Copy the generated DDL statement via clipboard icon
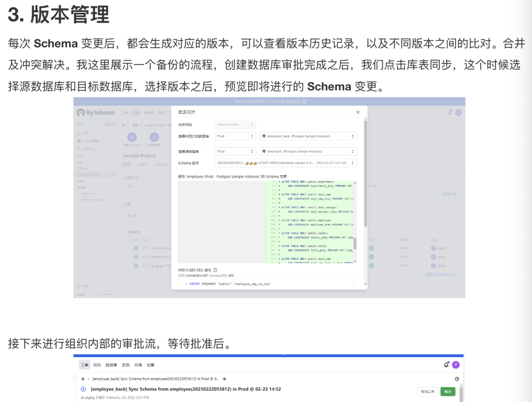 click(x=215, y=270)
